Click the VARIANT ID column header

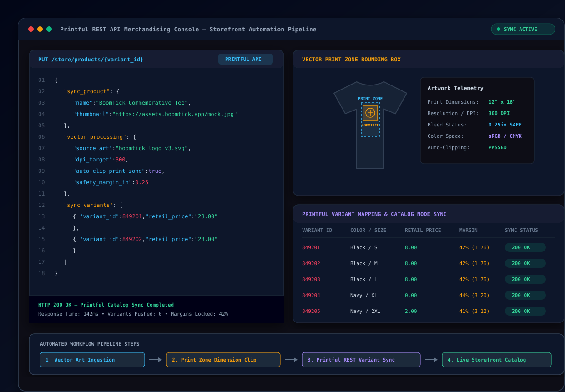(317, 230)
